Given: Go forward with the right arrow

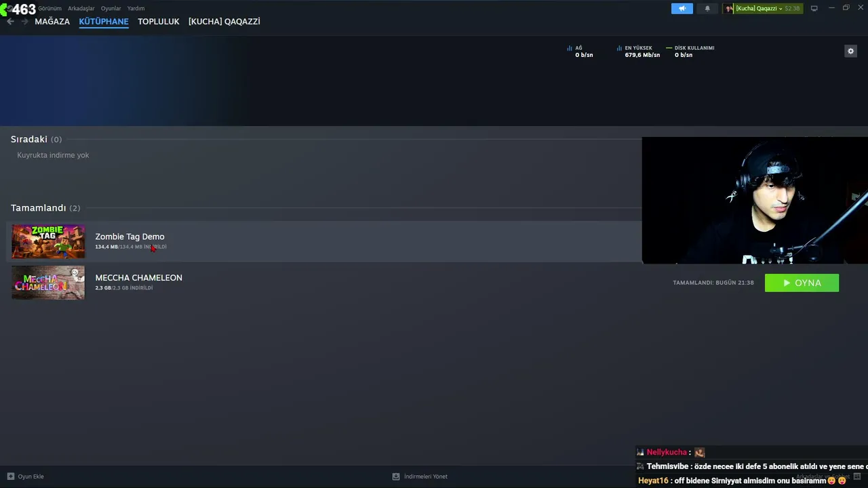Looking at the screenshot, I should (x=25, y=22).
